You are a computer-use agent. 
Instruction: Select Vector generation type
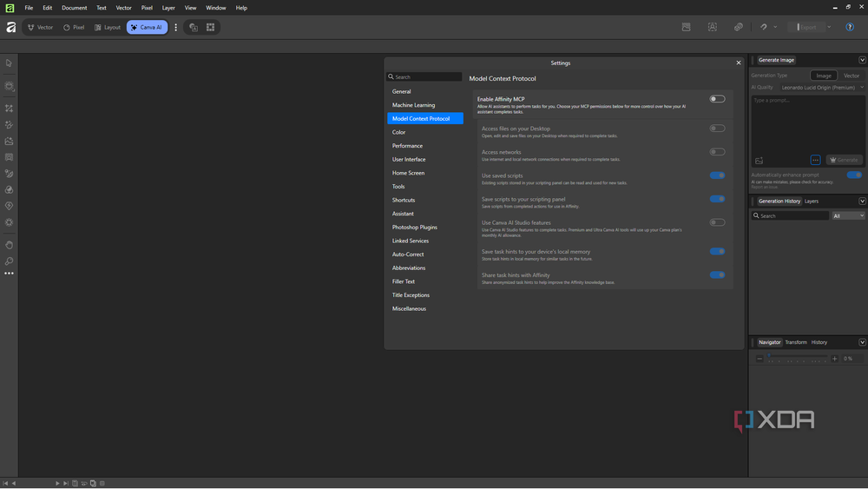(x=852, y=76)
